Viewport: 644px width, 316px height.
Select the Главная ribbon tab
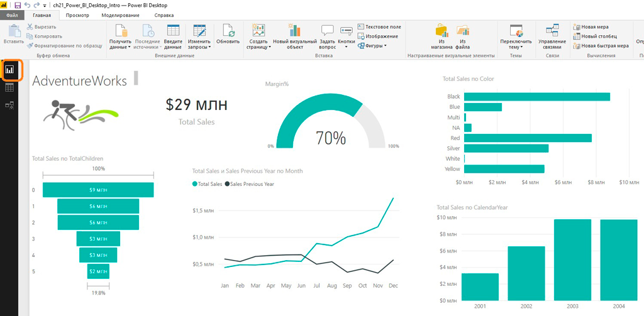click(x=42, y=15)
